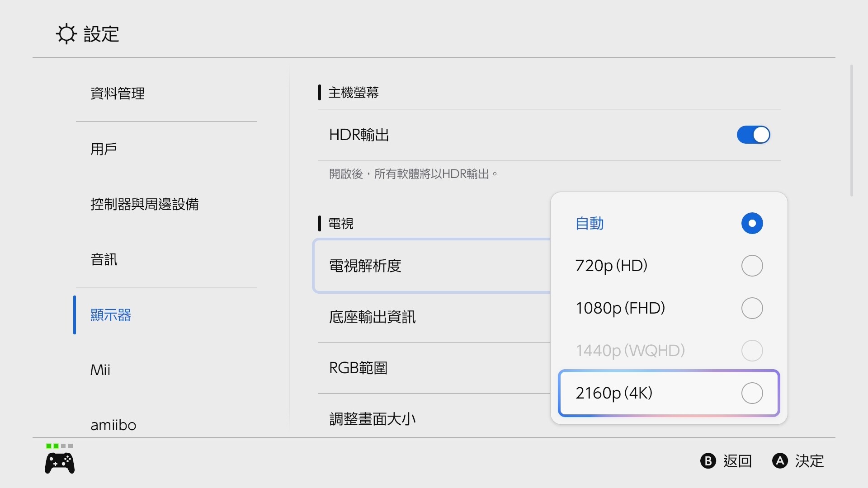The height and width of the screenshot is (488, 868).
Task: Switch to 用戶 settings section
Action: 104,149
